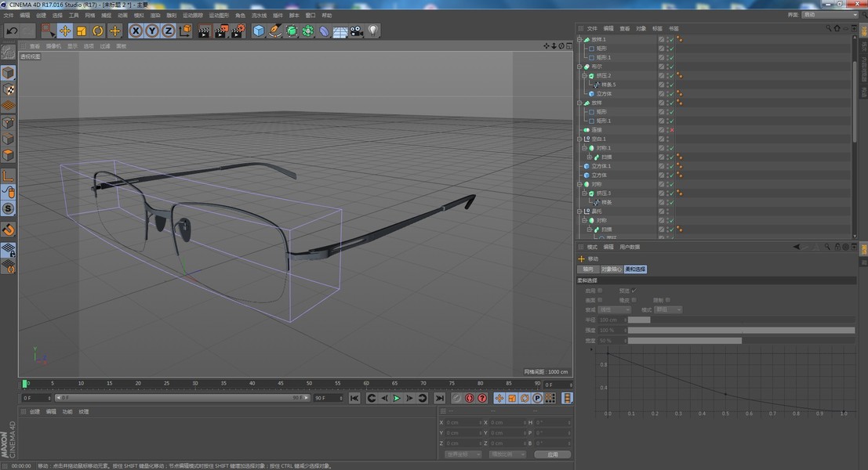The image size is (868, 470).
Task: Open Edit Render Settings icon
Action: tap(238, 31)
